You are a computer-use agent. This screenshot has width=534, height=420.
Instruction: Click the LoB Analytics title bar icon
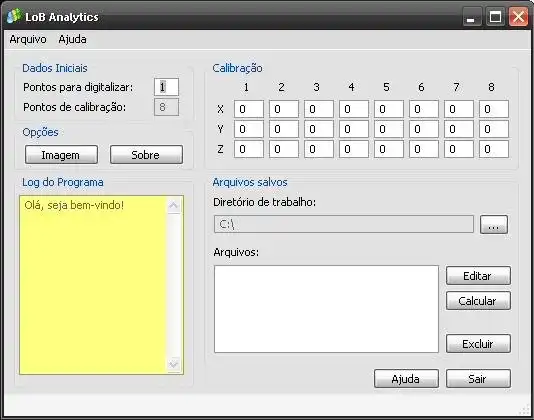14,16
